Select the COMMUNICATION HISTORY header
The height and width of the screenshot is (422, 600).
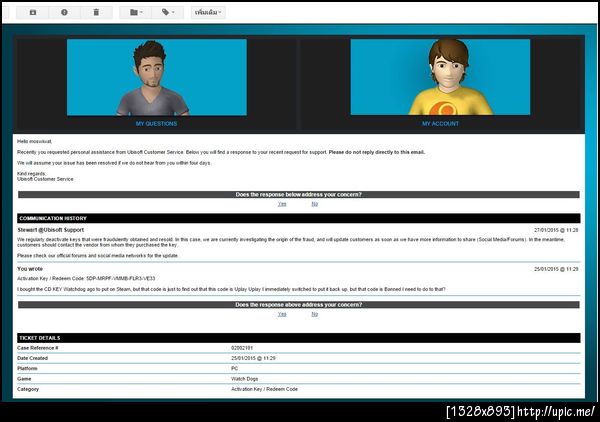[x=298, y=218]
